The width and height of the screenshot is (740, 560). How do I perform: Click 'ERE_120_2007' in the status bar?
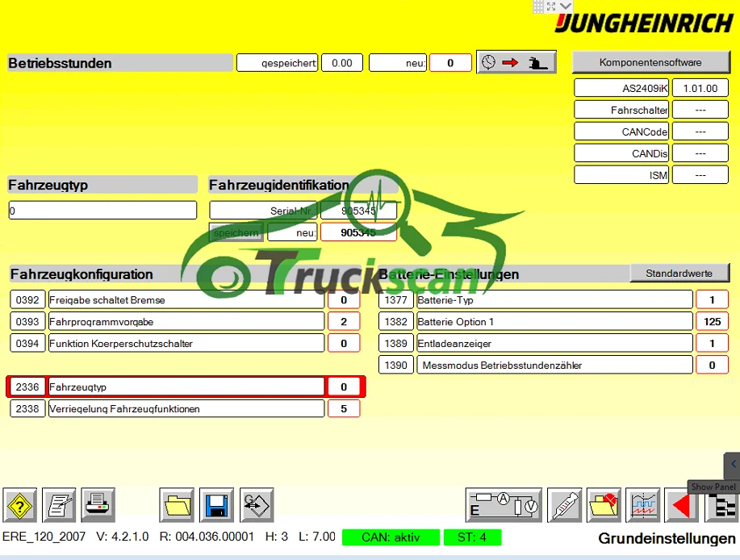[44, 537]
